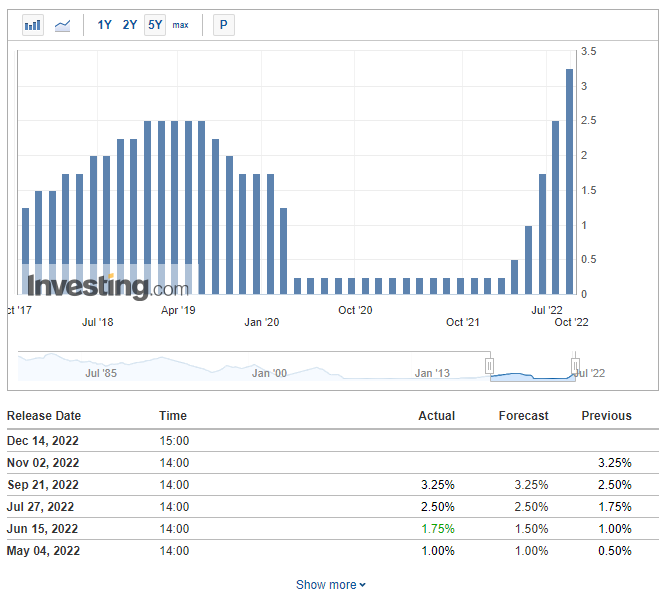This screenshot has height=604, width=672.
Task: Switch to area chart view icon
Action: coord(62,25)
